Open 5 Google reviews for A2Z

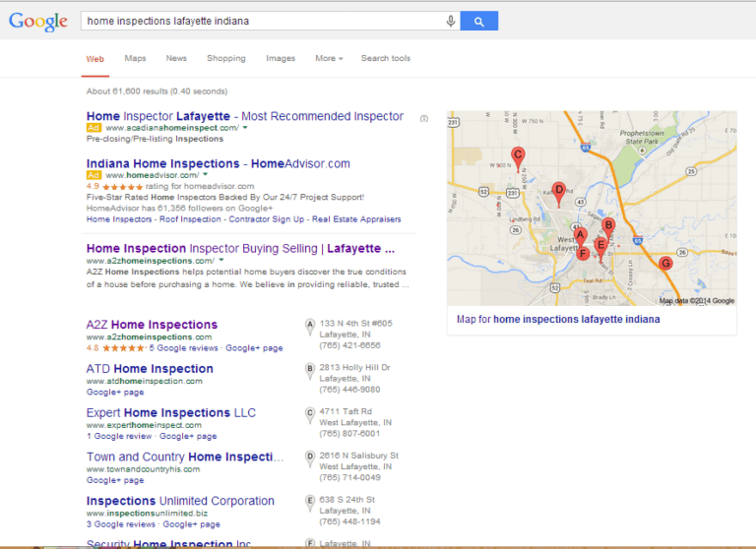pos(184,348)
